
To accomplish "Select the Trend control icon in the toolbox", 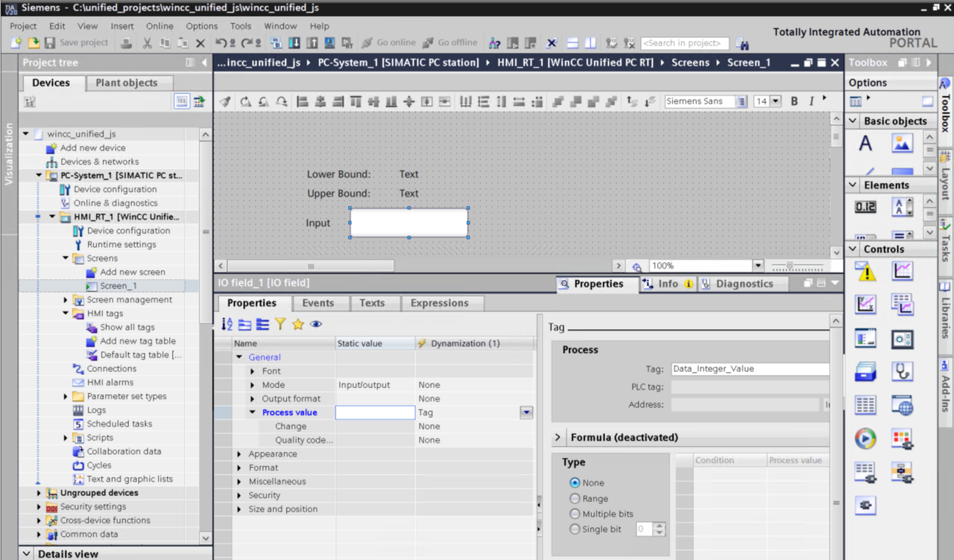I will [902, 272].
